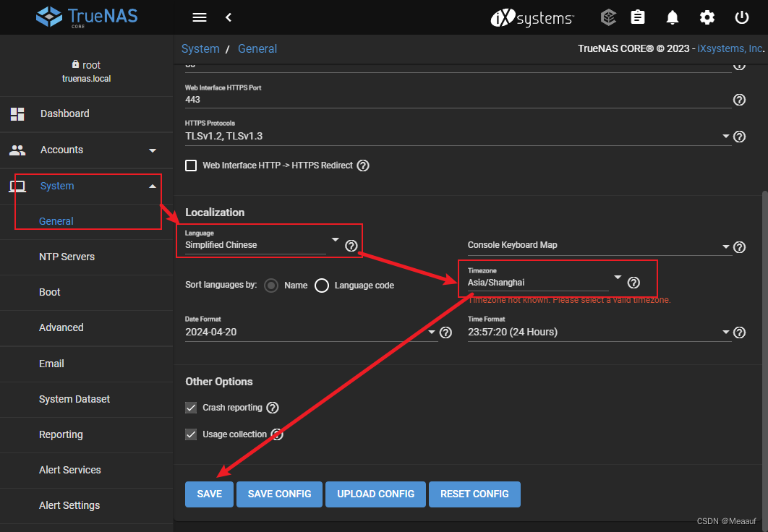Click the Accounts people icon
768x532 pixels.
click(17, 150)
